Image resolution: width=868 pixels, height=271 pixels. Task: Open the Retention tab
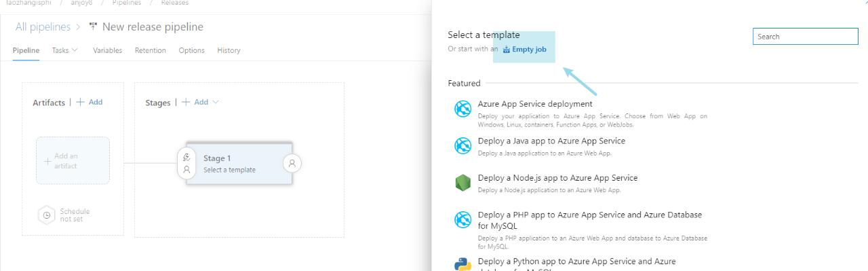pyautogui.click(x=151, y=50)
